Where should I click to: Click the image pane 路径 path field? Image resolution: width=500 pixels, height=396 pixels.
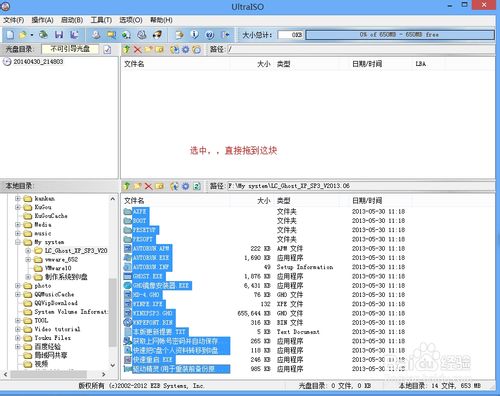[361, 50]
